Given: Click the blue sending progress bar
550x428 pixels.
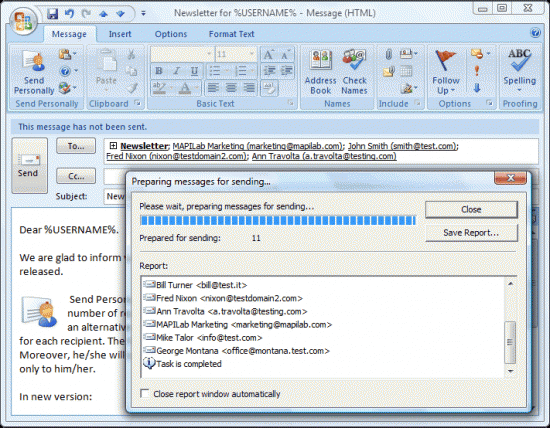Looking at the screenshot, I should [278, 220].
